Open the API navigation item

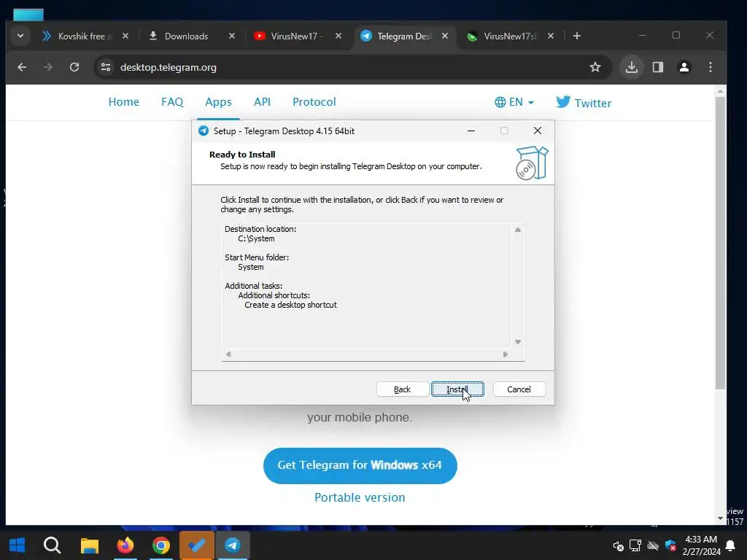pyautogui.click(x=262, y=102)
